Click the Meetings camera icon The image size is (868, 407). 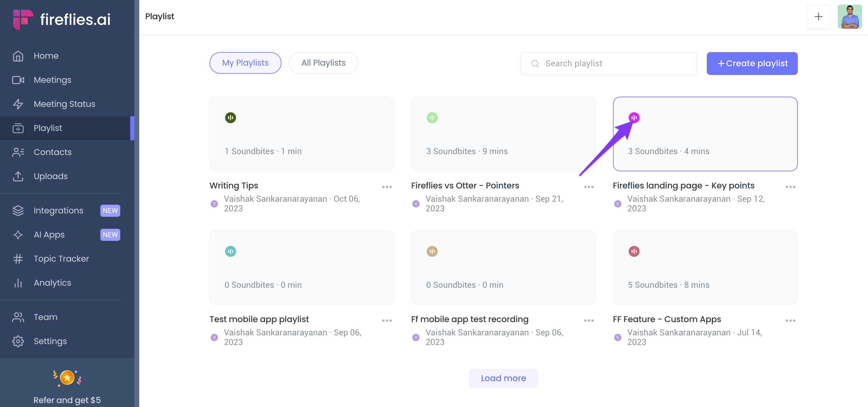[18, 80]
